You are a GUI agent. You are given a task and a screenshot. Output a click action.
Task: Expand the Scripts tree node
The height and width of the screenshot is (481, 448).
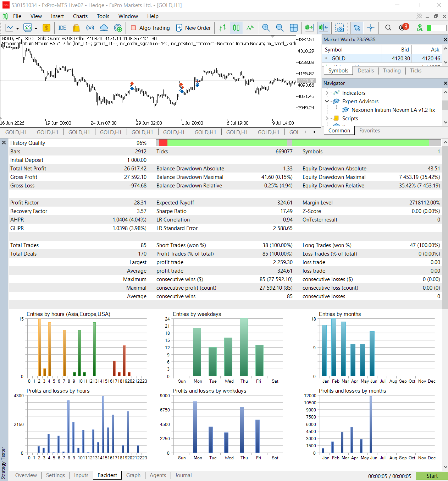click(327, 119)
